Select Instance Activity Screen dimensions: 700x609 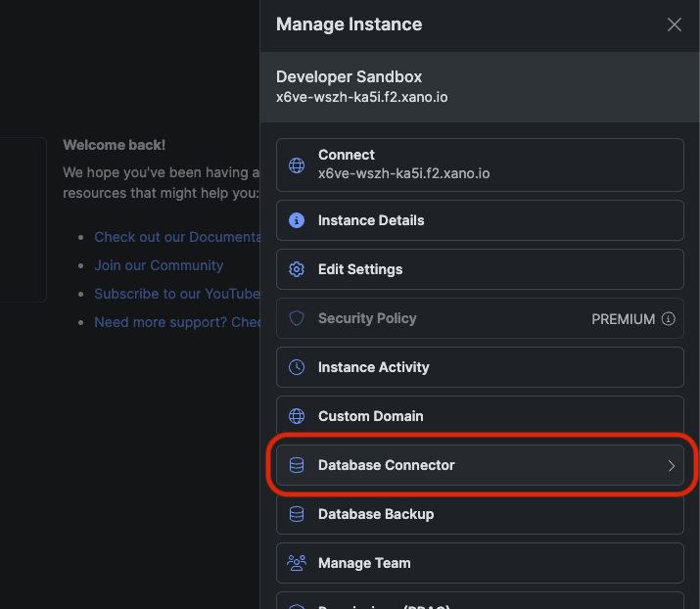click(x=480, y=367)
